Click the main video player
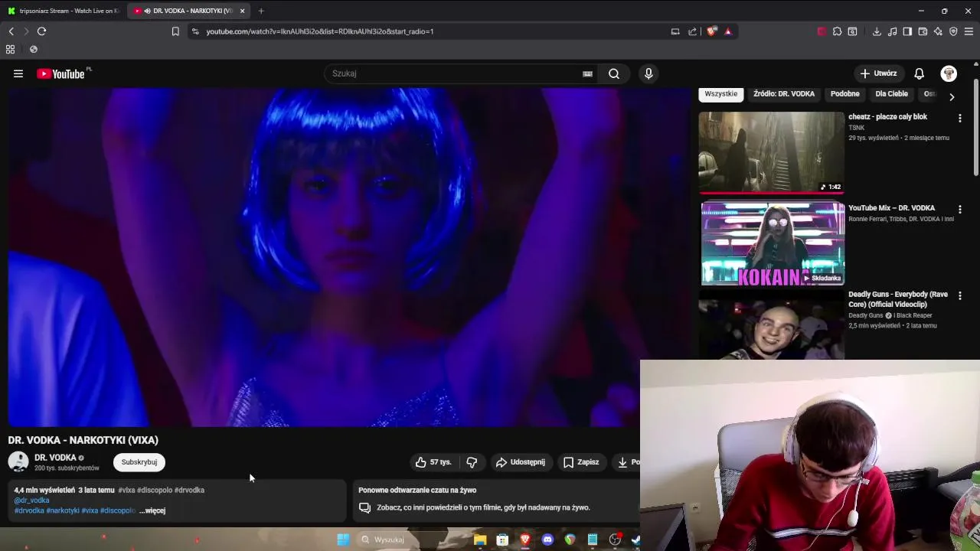Screen dimensions: 980x551 (349, 257)
